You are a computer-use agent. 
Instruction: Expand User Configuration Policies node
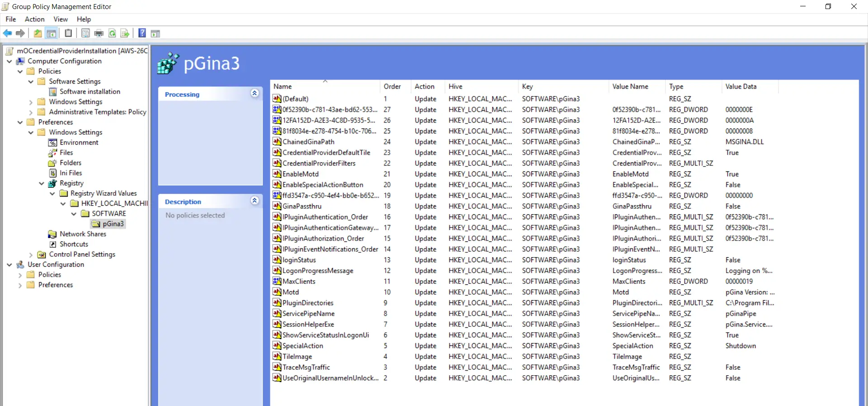pyautogui.click(x=20, y=274)
